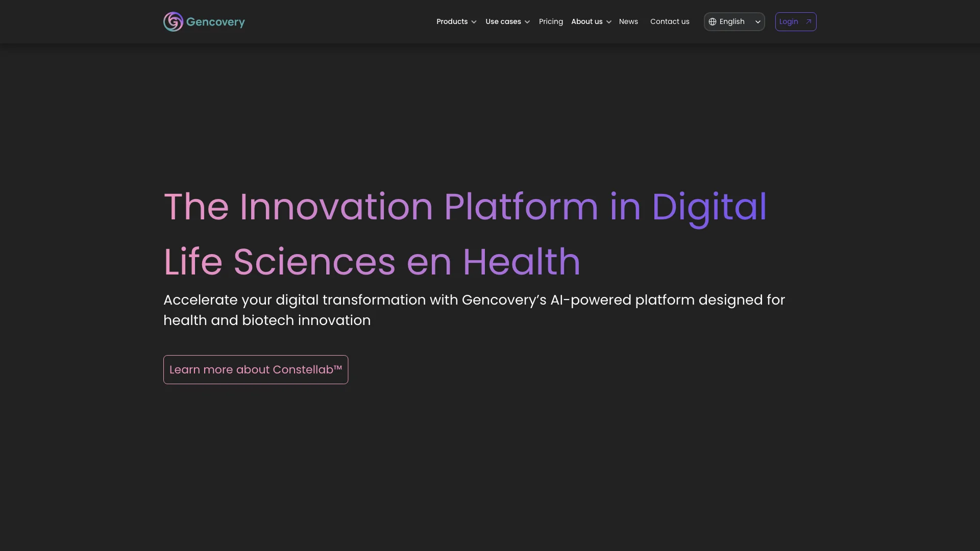Viewport: 980px width, 551px height.
Task: Go to the Pricing page
Action: tap(551, 21)
